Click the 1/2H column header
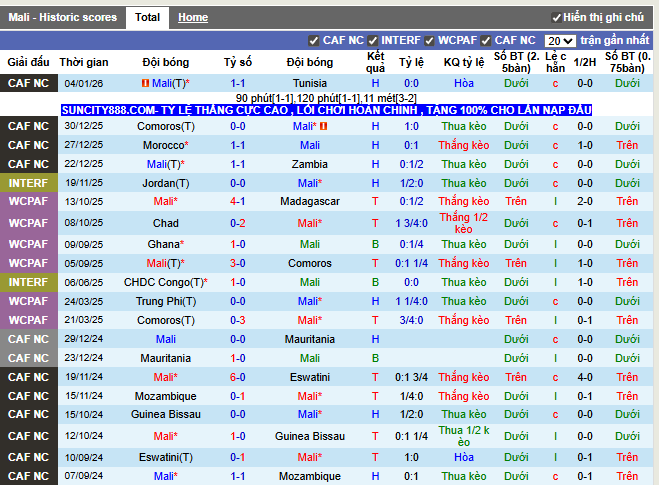 [x=585, y=62]
